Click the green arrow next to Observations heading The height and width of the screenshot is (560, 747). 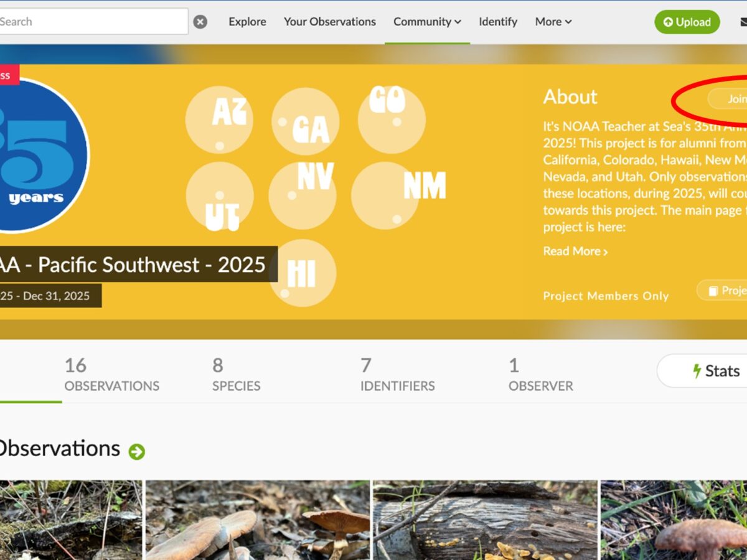[137, 452]
